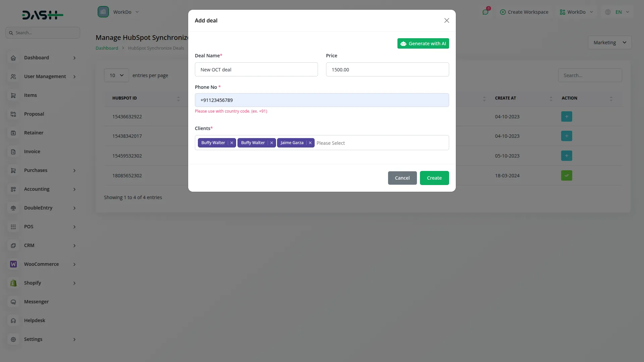Screen dimensions: 644x362
Task: Remove the Jaime Garza client tag
Action: click(x=310, y=142)
